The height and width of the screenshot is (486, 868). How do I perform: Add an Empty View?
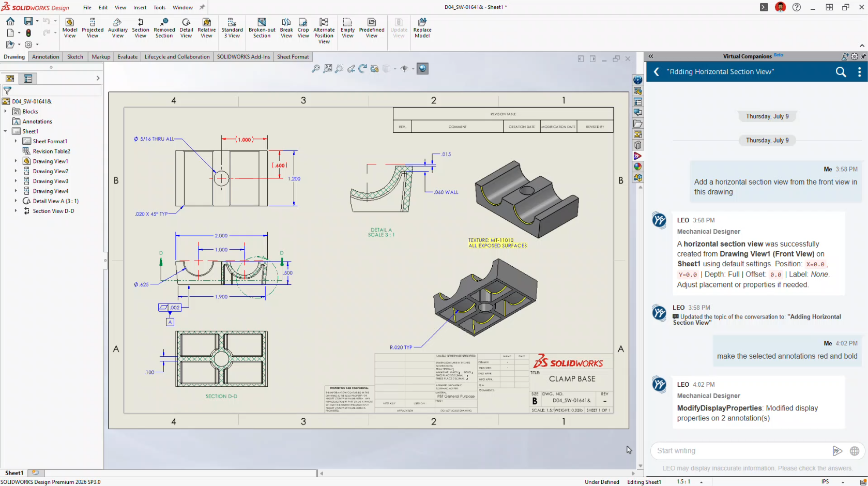pos(347,28)
